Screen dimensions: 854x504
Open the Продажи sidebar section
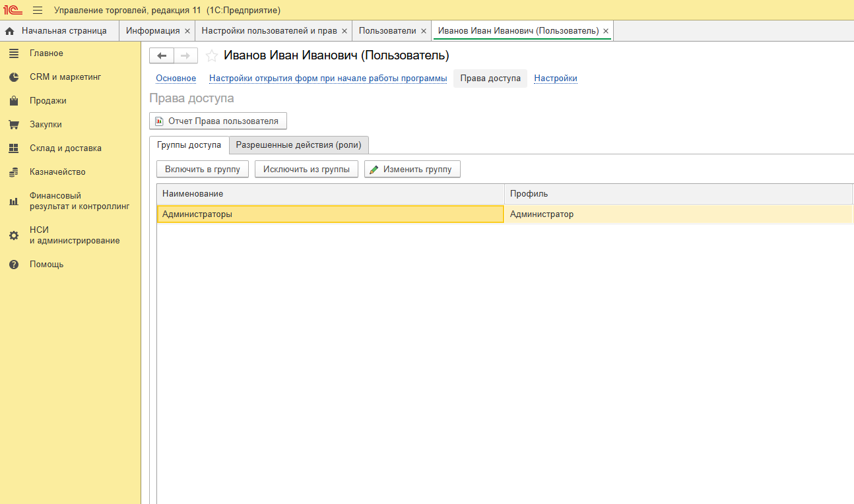pyautogui.click(x=48, y=101)
